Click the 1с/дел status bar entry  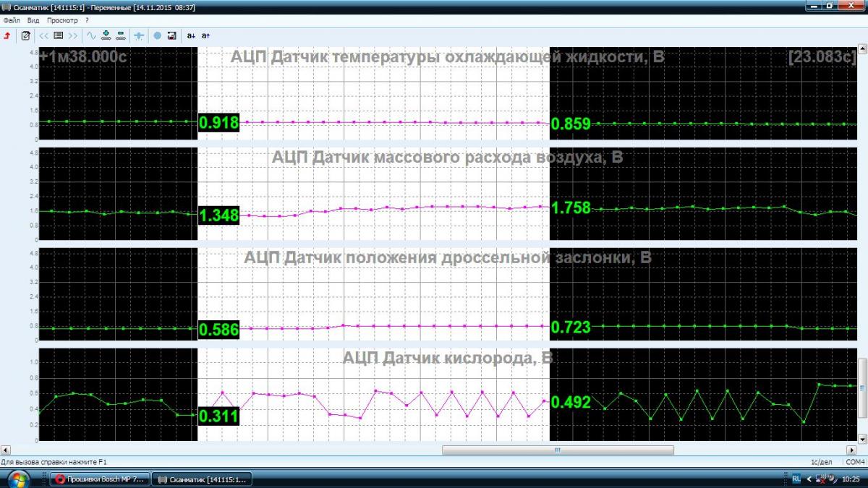point(822,461)
